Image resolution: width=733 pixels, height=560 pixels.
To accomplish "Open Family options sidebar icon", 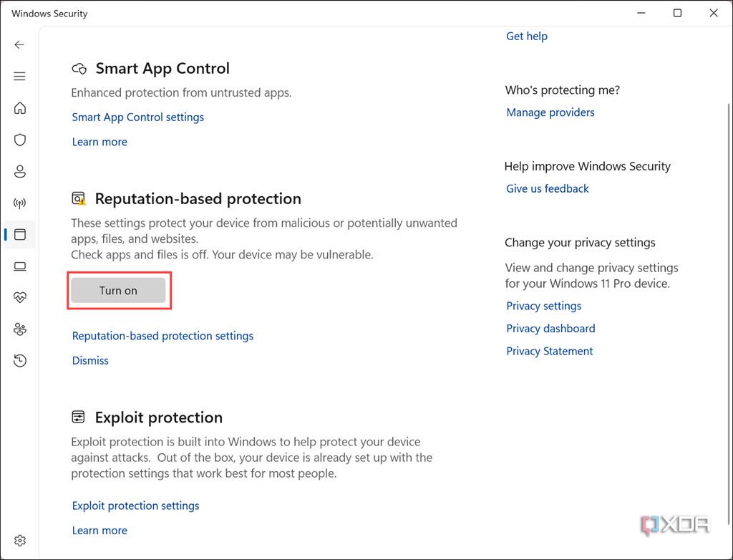I will [x=20, y=329].
